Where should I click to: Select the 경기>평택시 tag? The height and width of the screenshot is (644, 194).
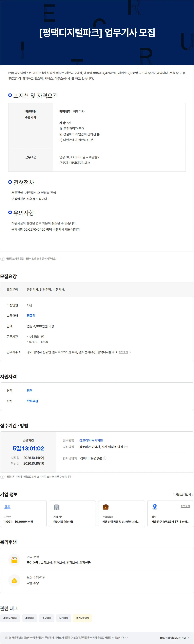coord(83,618)
